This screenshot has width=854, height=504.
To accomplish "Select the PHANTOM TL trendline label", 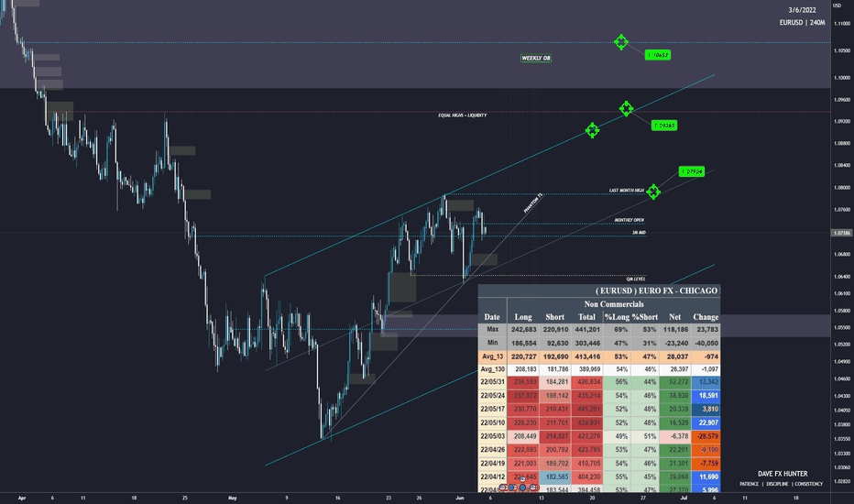I will click(533, 203).
